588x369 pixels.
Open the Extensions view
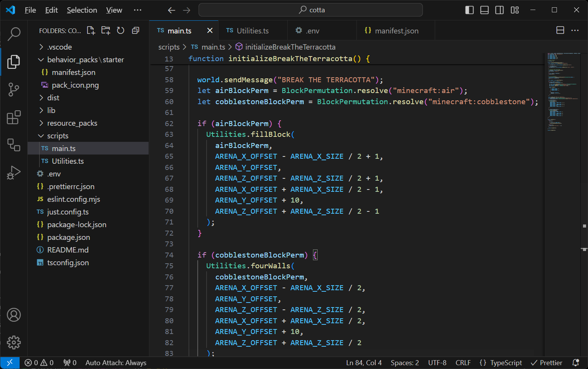click(14, 118)
